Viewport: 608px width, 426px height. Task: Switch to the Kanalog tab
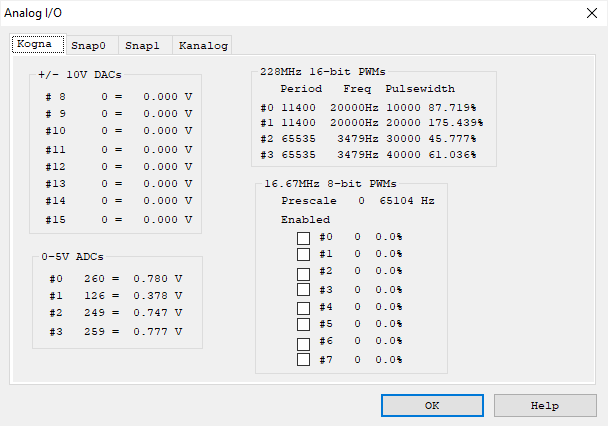(202, 45)
